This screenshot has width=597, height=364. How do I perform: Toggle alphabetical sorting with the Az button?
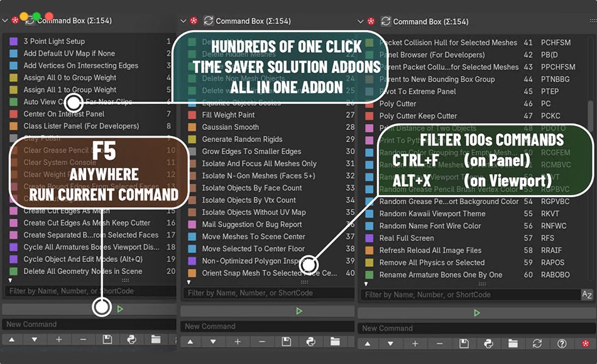coord(587,294)
